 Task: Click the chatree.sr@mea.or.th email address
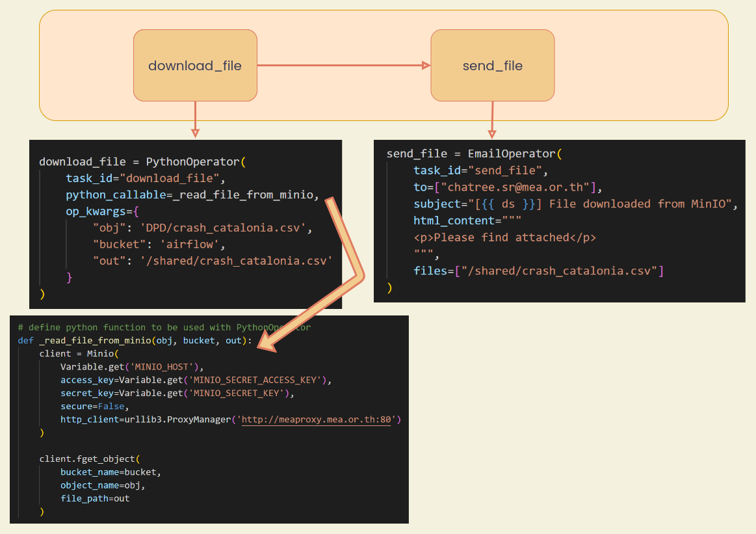pyautogui.click(x=516, y=187)
